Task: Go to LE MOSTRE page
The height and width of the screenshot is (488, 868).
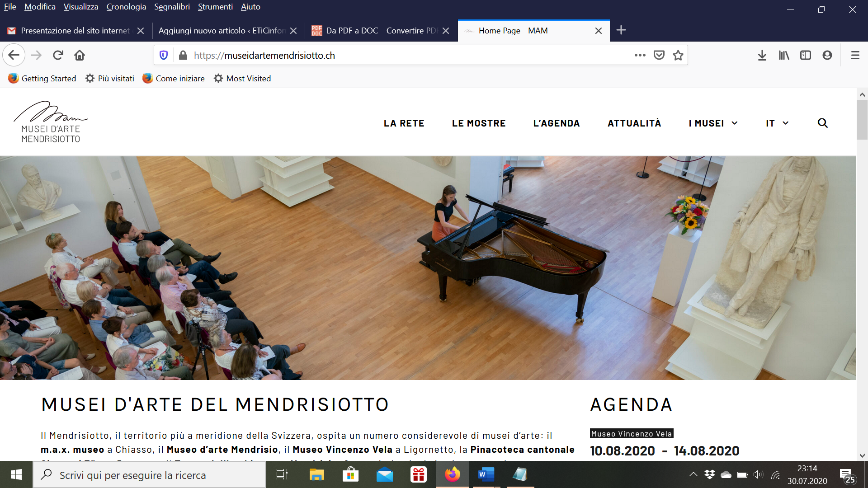Action: [x=479, y=123]
